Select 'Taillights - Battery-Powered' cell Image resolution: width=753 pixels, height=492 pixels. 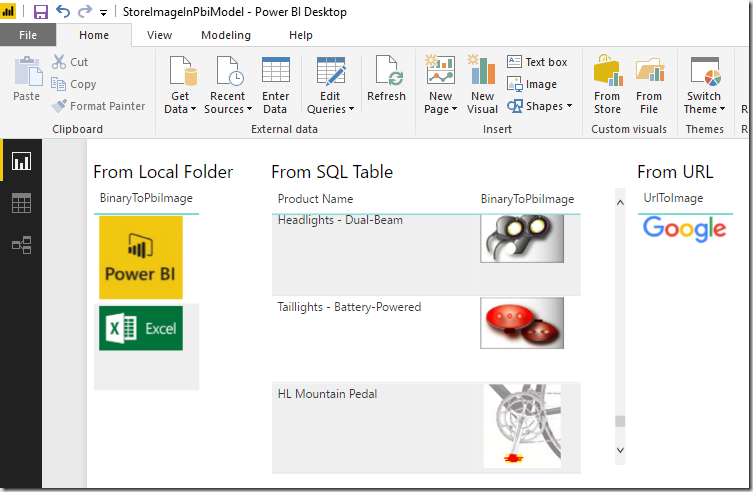pos(373,339)
